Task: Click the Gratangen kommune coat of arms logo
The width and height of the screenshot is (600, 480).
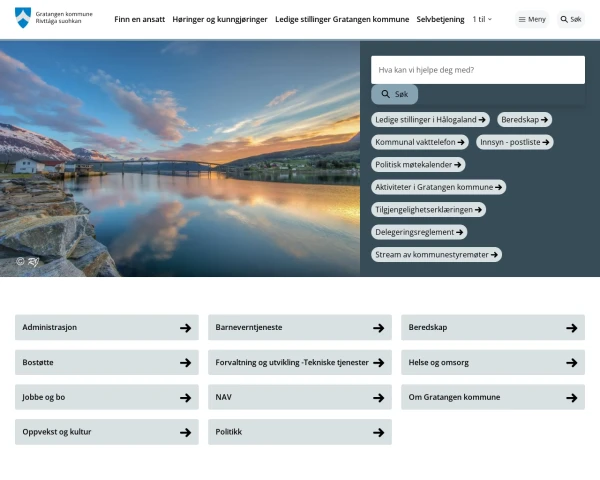Action: pyautogui.click(x=23, y=18)
